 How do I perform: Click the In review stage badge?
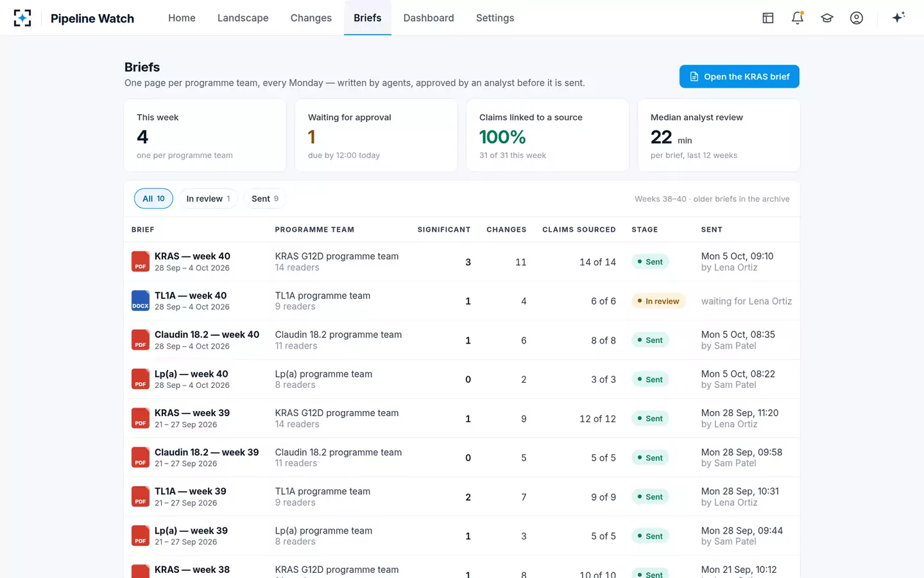pyautogui.click(x=658, y=301)
